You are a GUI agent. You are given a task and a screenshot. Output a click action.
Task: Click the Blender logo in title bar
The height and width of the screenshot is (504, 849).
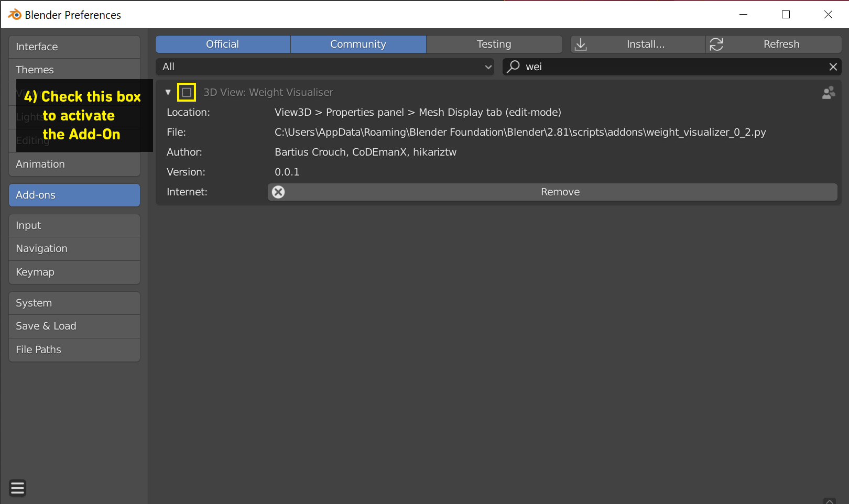click(15, 15)
